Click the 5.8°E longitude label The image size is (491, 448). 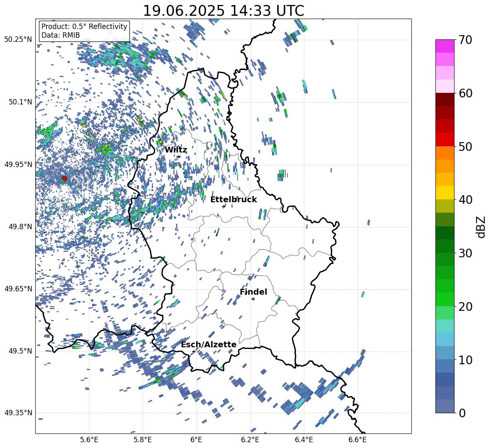pos(143,440)
